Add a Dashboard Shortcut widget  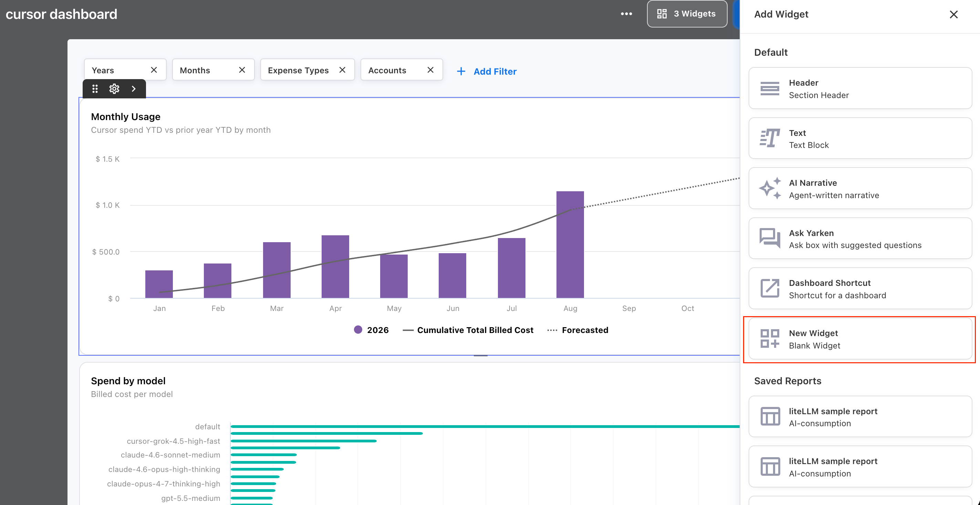(x=860, y=289)
